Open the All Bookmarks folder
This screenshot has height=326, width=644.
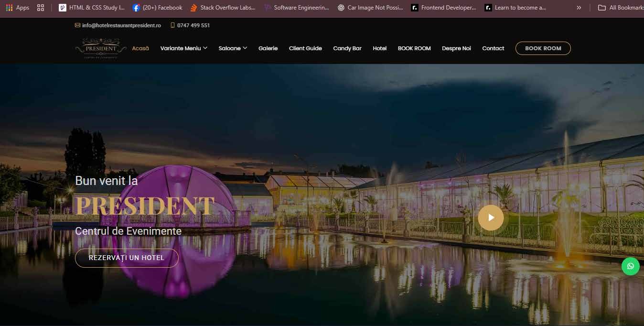tap(621, 8)
